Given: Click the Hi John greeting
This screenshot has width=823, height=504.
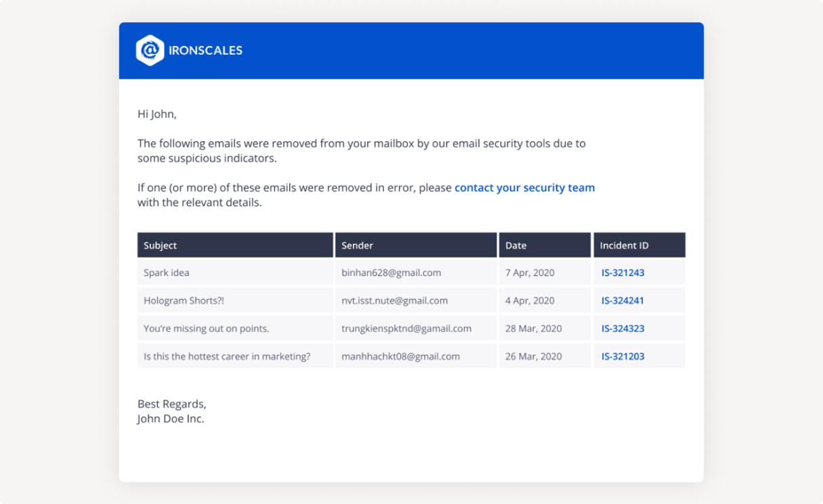Looking at the screenshot, I should tap(157, 114).
